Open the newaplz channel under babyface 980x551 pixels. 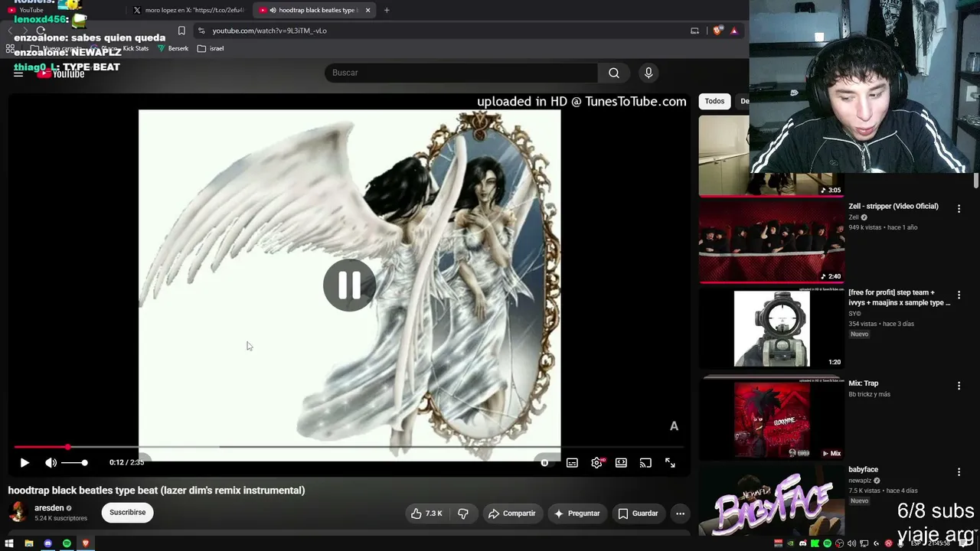(x=860, y=481)
